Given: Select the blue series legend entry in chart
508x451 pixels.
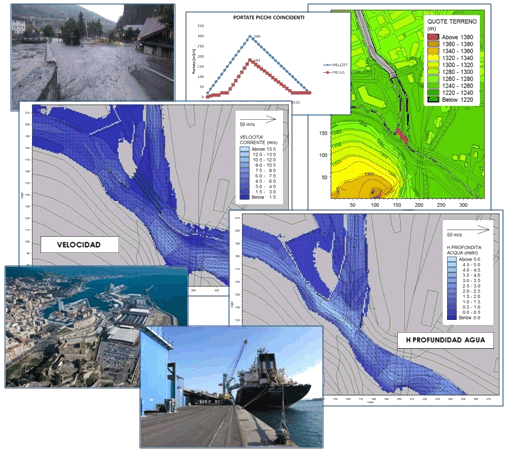Looking at the screenshot, I should (x=335, y=65).
